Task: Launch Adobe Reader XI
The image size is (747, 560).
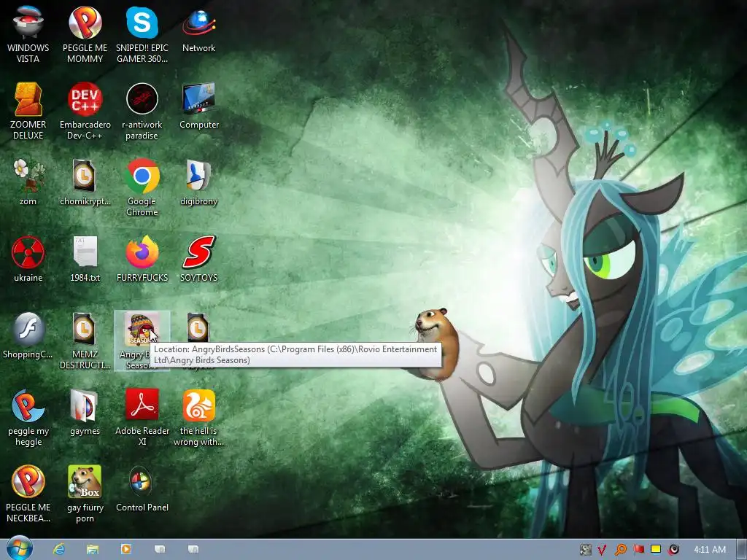Action: click(142, 417)
